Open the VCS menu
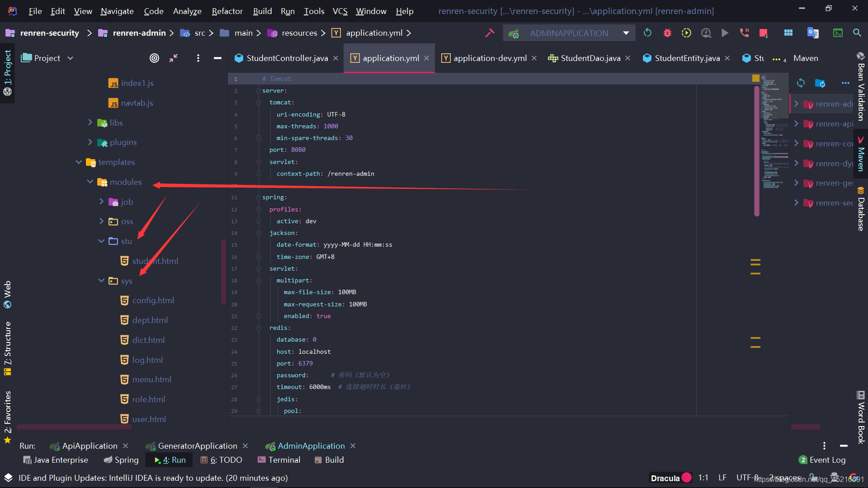 (340, 11)
